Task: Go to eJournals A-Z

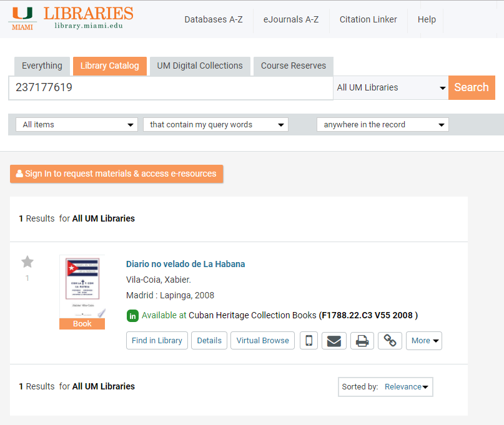Action: [x=291, y=19]
